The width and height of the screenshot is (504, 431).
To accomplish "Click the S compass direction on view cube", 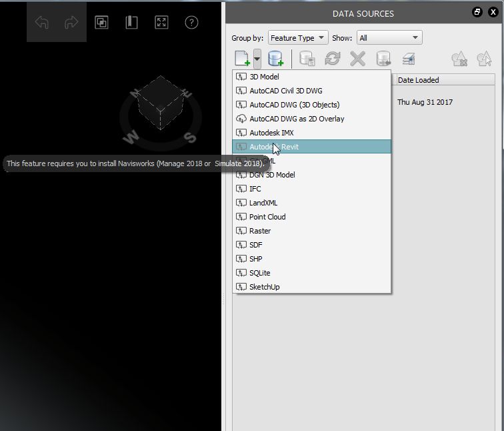I will click(x=190, y=137).
